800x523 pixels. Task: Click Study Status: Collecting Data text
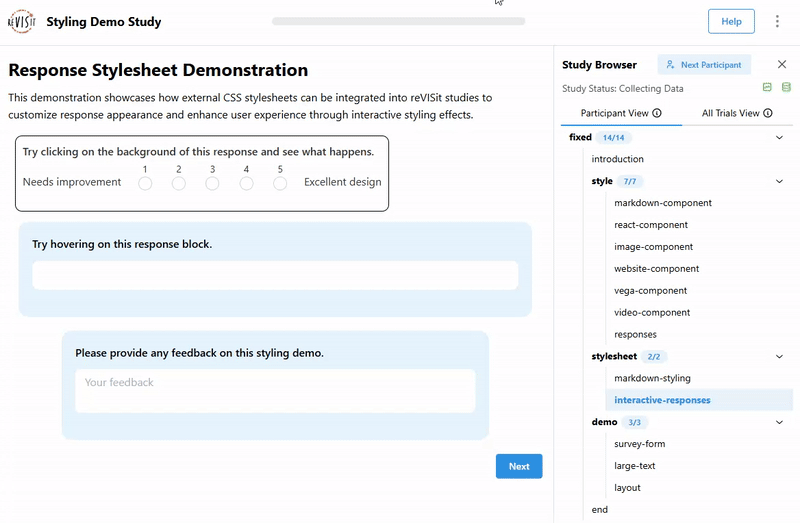622,89
